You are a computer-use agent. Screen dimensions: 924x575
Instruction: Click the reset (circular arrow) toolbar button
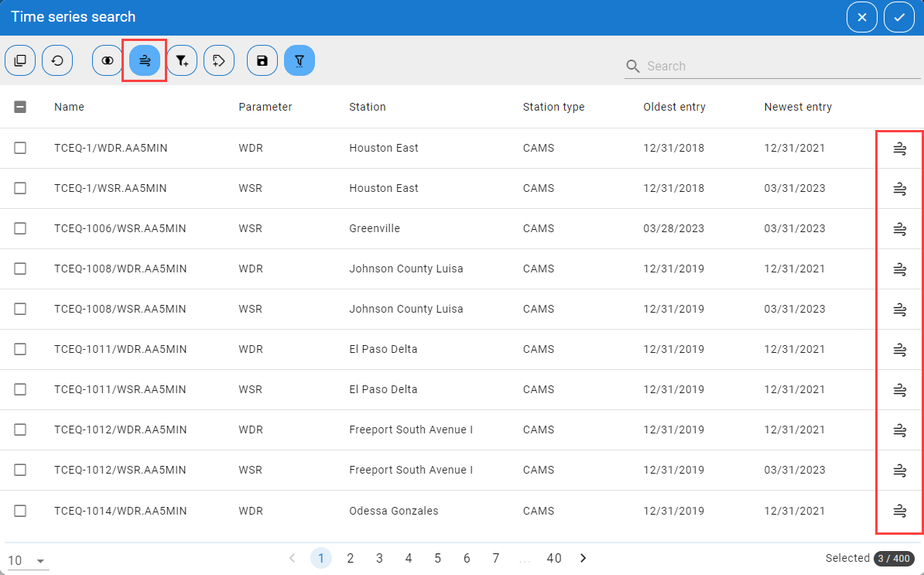(x=57, y=60)
